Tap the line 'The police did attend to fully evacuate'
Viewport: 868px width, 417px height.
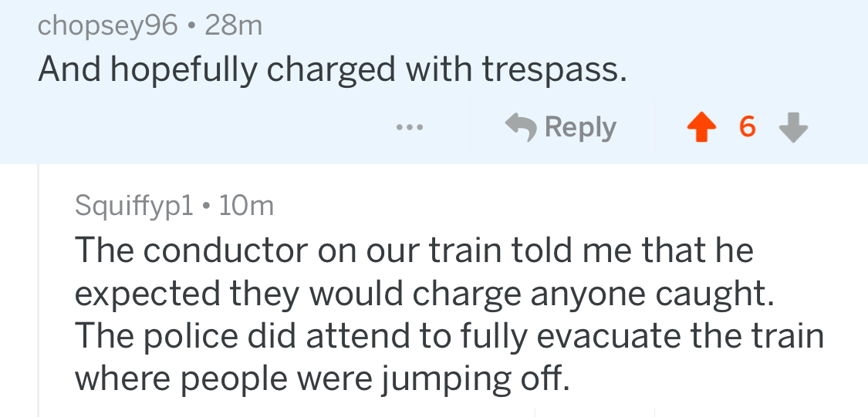[x=449, y=336]
